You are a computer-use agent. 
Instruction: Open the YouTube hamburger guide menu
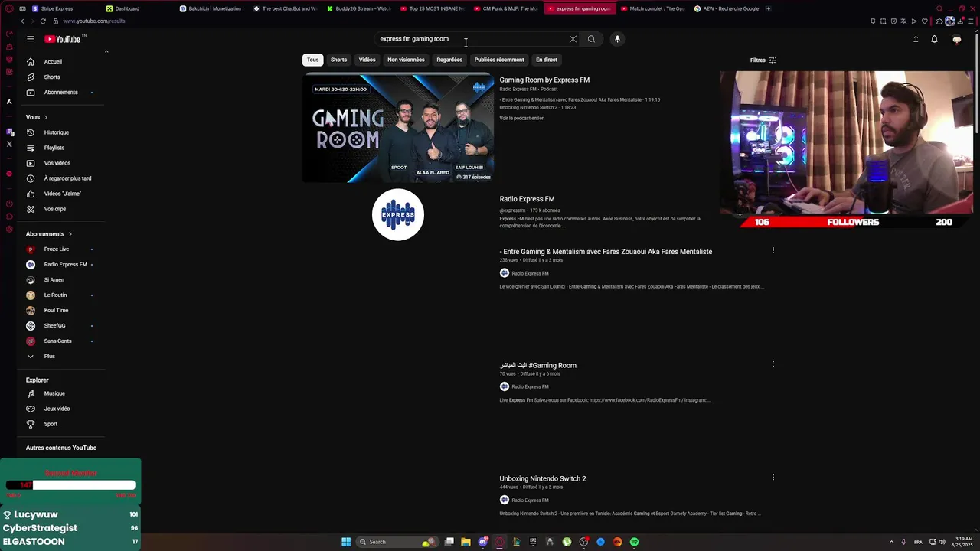click(x=31, y=39)
